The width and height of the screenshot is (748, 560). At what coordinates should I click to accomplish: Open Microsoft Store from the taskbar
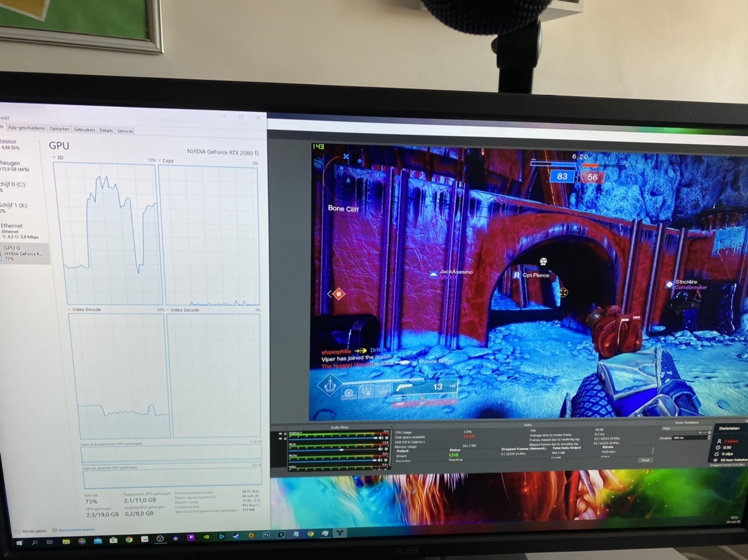click(x=113, y=540)
